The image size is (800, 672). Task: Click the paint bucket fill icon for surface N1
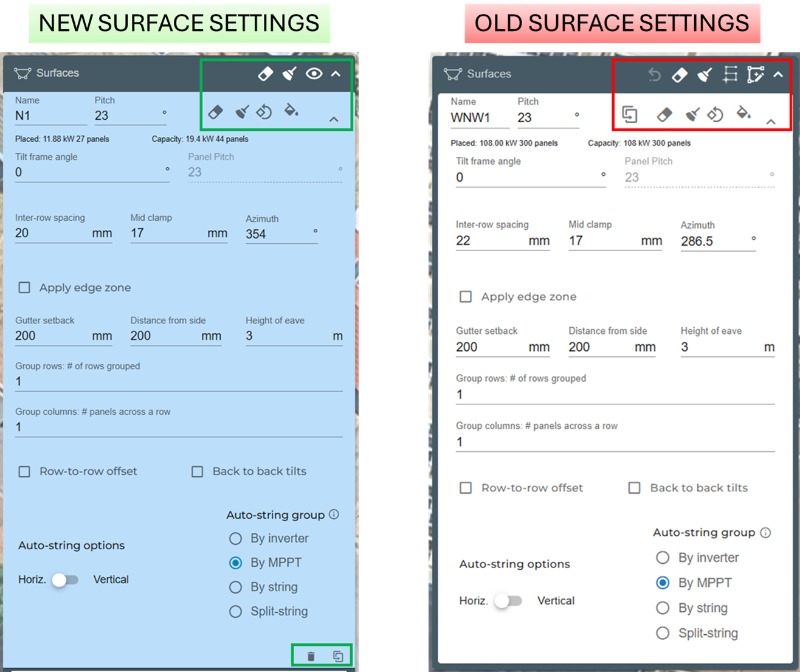pyautogui.click(x=291, y=111)
